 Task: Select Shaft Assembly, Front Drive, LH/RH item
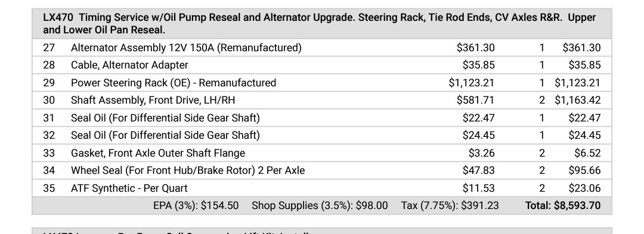pos(153,101)
